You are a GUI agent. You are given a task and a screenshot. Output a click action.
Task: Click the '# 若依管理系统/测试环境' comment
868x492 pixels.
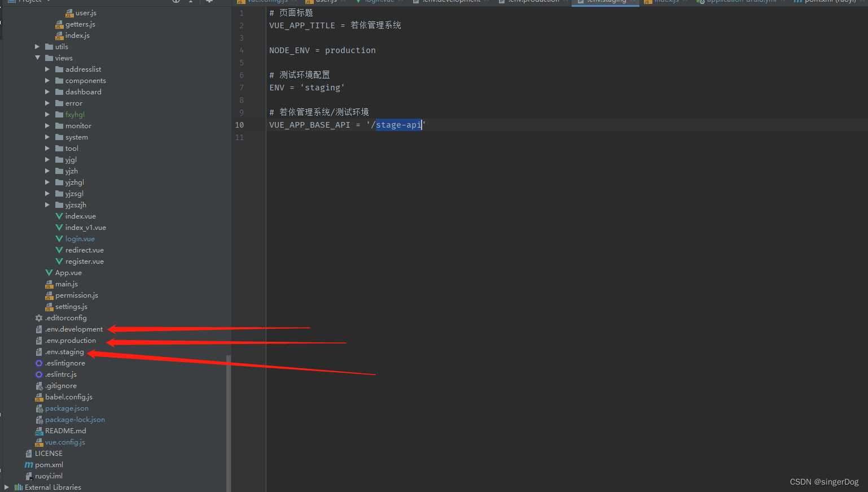click(319, 112)
